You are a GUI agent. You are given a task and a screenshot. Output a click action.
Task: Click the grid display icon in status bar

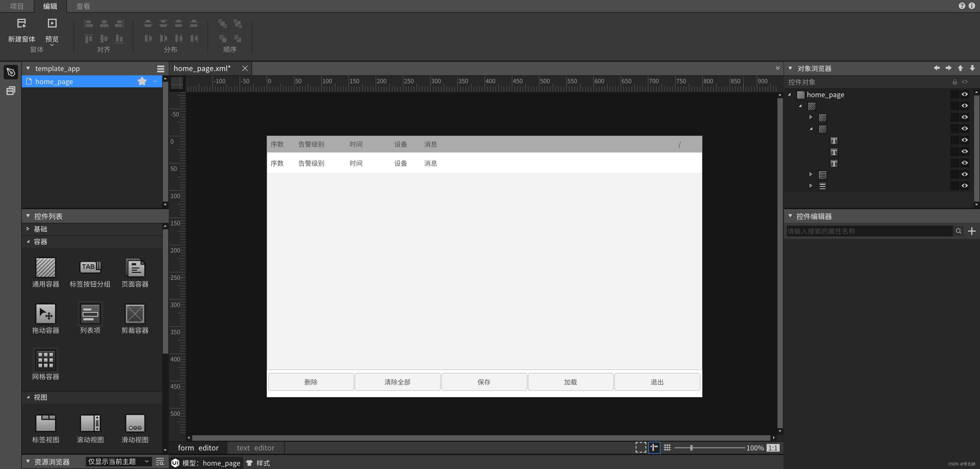(667, 447)
